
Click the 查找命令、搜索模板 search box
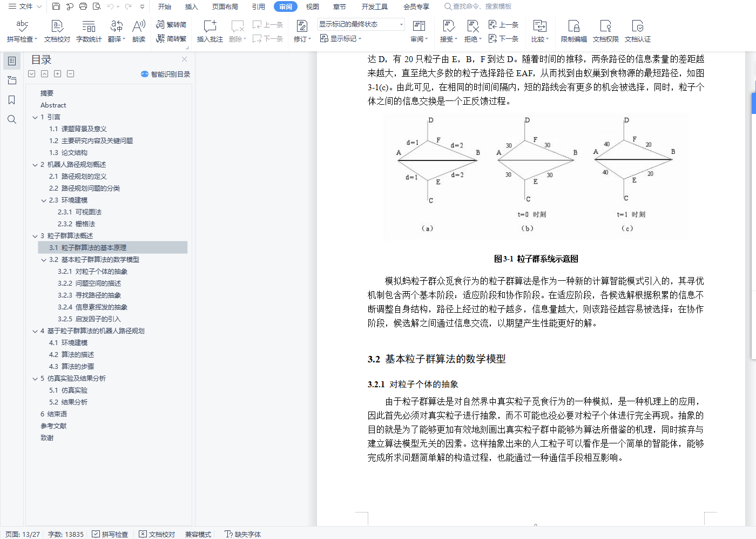478,6
